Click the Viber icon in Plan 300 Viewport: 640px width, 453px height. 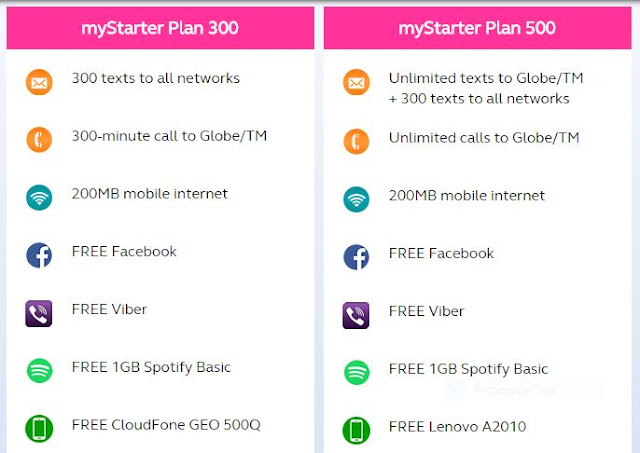point(38,314)
